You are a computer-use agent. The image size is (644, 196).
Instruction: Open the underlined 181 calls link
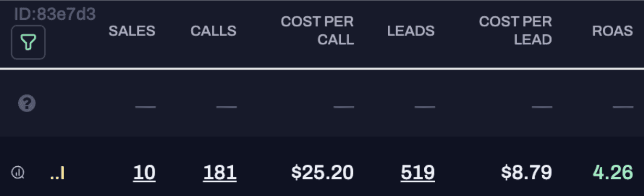point(220,172)
